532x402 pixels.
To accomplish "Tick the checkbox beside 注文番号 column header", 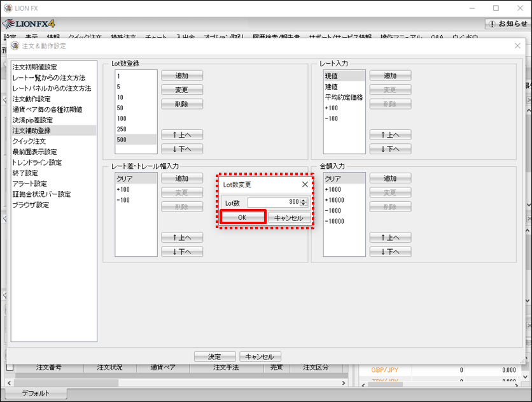I will click(10, 367).
